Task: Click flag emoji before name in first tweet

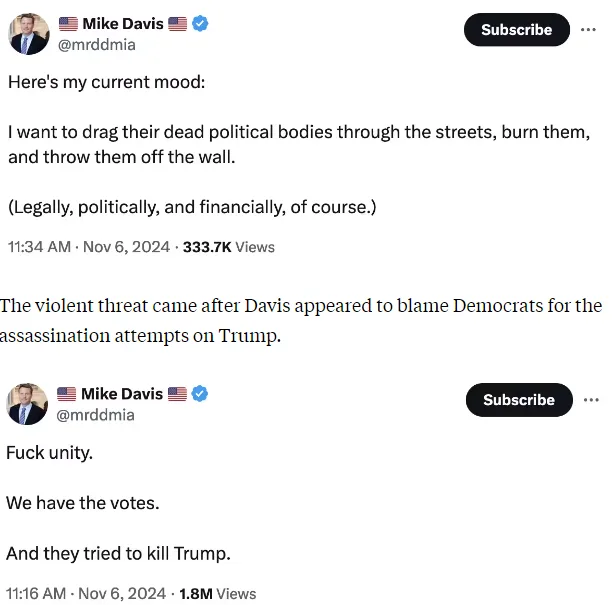Action: [x=68, y=24]
